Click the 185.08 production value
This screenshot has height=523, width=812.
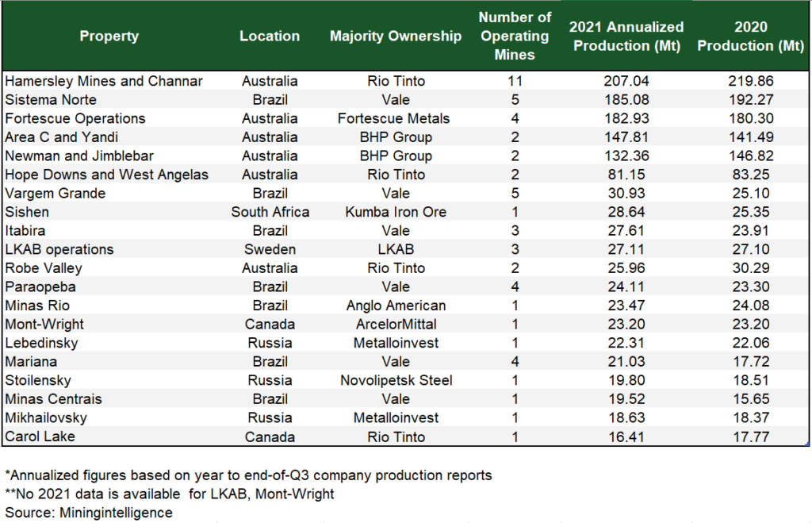[626, 100]
